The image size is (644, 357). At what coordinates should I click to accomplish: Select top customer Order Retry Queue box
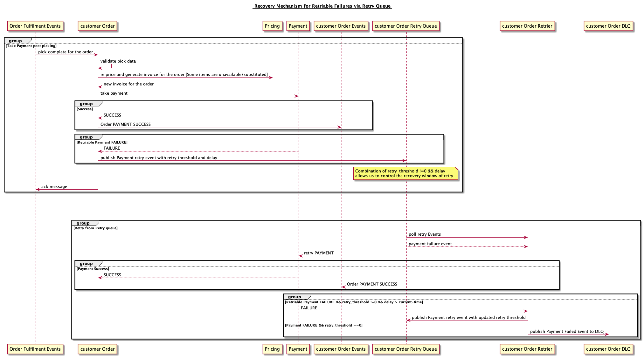(406, 26)
